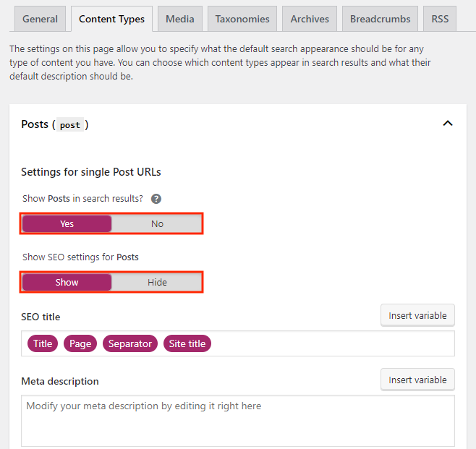Switch to the Media tab
Image resolution: width=476 pixels, height=449 pixels.
pos(179,19)
